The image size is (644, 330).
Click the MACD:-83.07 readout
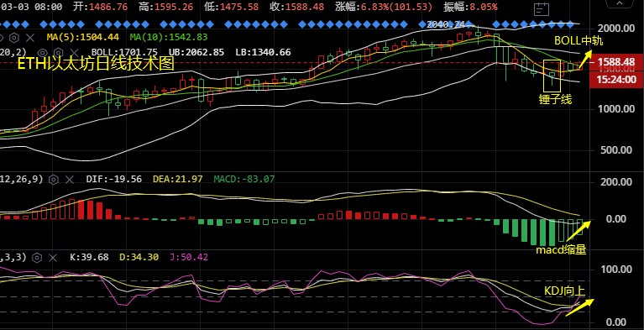tap(244, 179)
